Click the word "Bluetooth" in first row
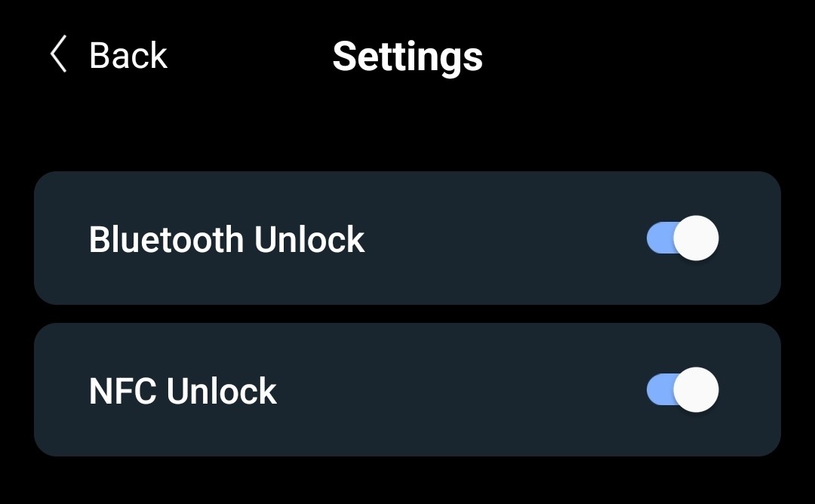Image resolution: width=815 pixels, height=504 pixels. 166,239
